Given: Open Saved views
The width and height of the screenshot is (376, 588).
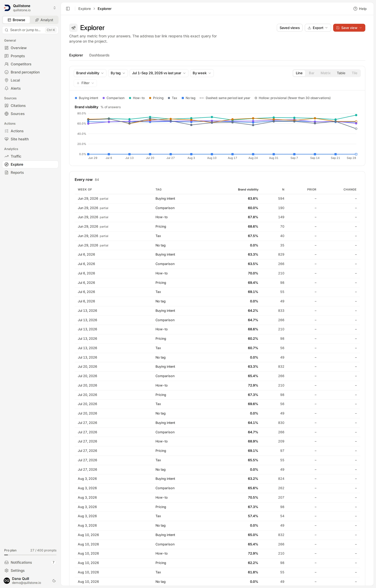Looking at the screenshot, I should coord(290,28).
